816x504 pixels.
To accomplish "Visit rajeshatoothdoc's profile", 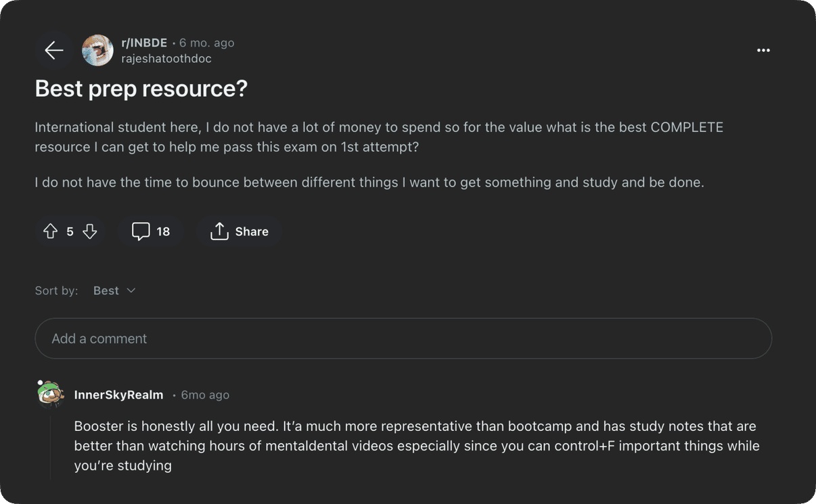I will click(166, 59).
